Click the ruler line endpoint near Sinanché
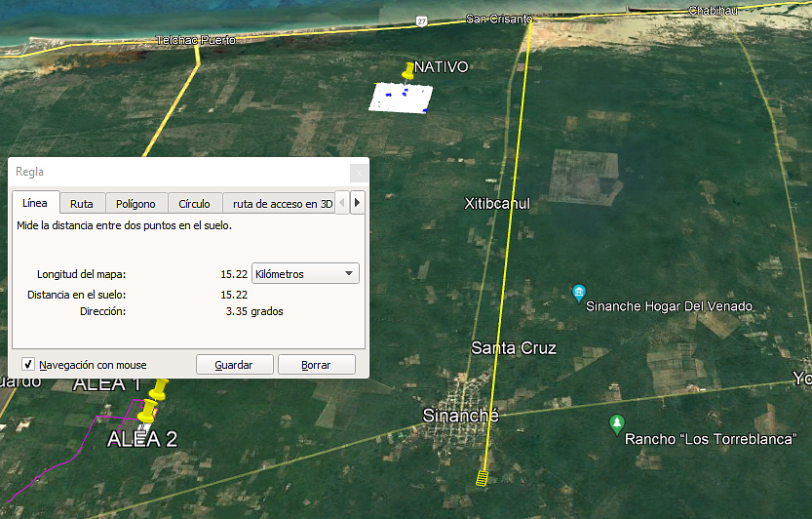 482,478
